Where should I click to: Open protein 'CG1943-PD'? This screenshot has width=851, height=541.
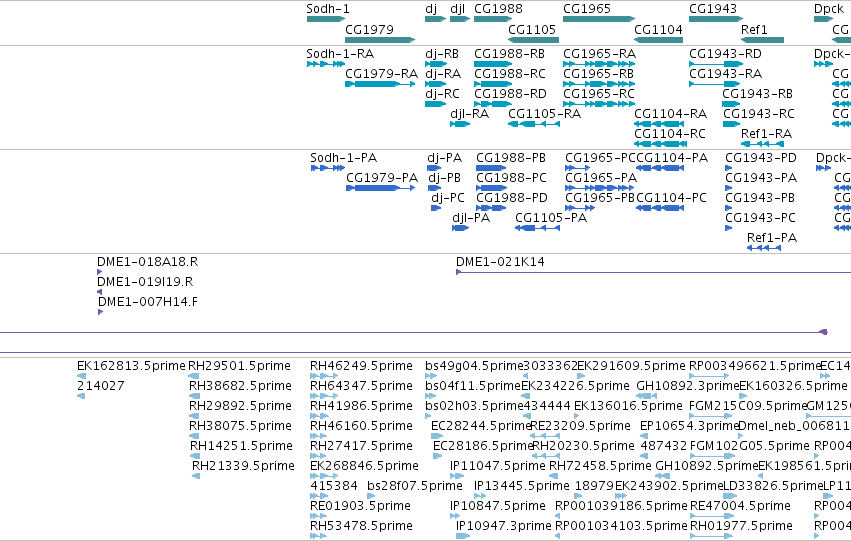(x=761, y=158)
